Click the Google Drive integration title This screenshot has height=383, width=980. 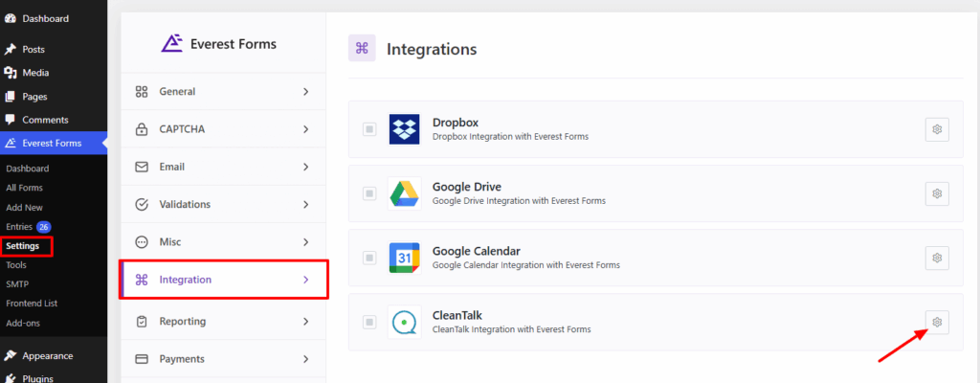point(467,187)
